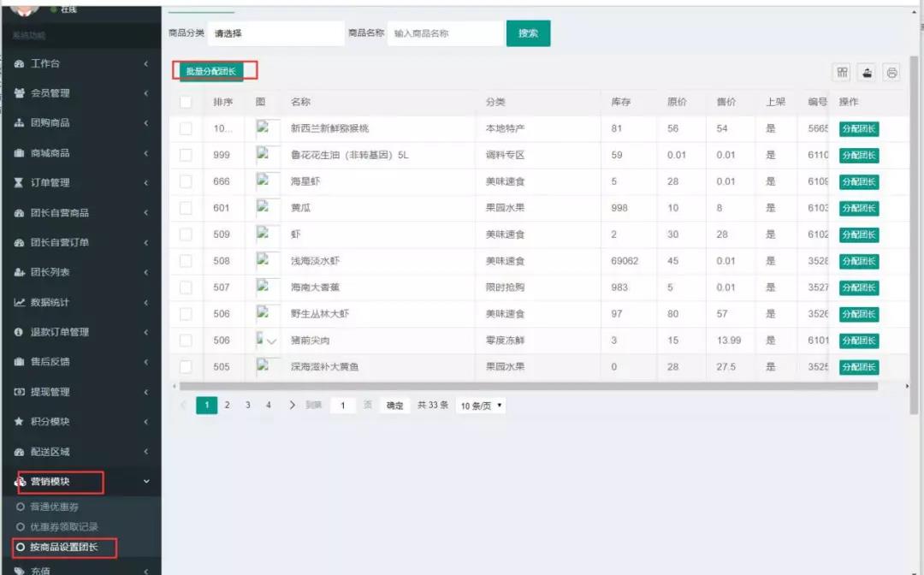This screenshot has height=575, width=924.
Task: Open the 商品分类 请选择 dropdown
Action: pyautogui.click(x=275, y=33)
